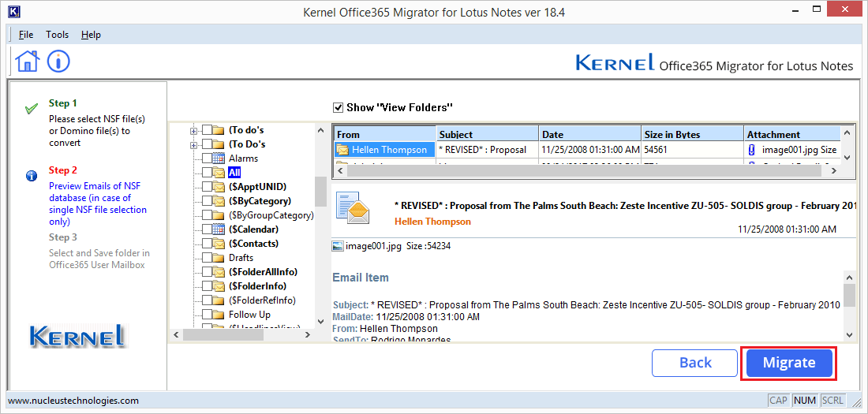Screen dimensions: 868x414
Task: Select the Alarms calendar icon
Action: point(219,158)
